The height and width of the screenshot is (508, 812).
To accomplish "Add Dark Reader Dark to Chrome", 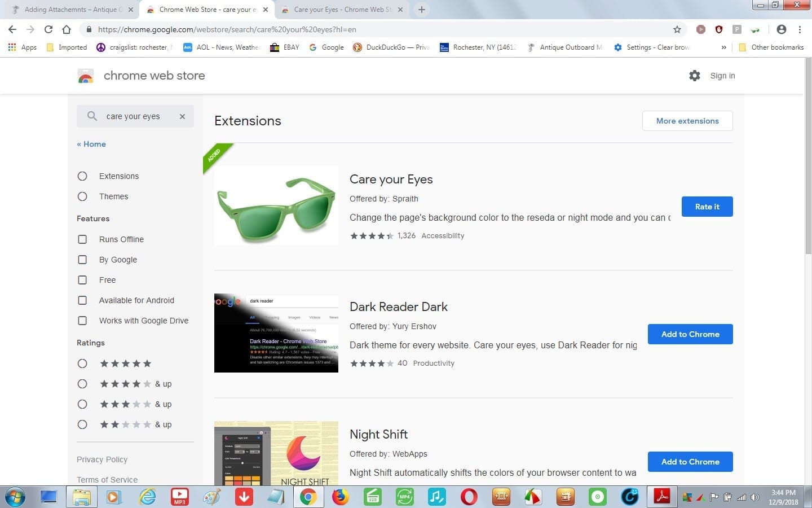I will point(690,334).
